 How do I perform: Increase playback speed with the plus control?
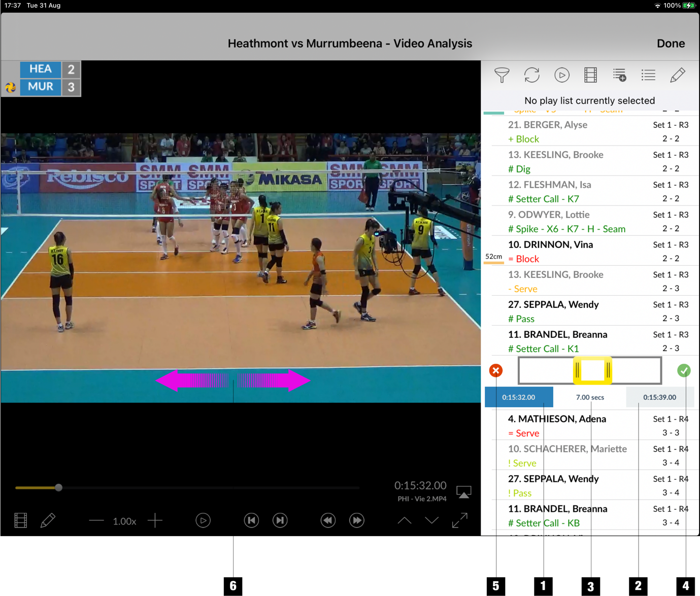[155, 520]
